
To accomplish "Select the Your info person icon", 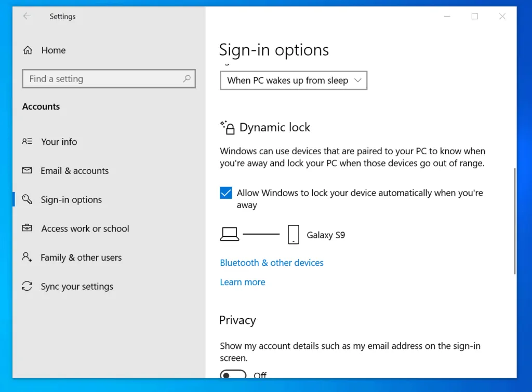I will (27, 141).
